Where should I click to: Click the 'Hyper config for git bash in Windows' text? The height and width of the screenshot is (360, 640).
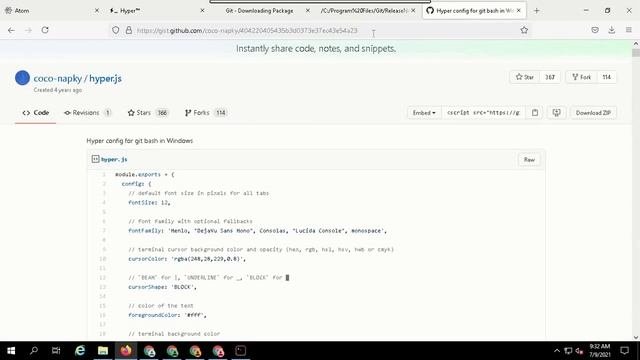point(140,141)
